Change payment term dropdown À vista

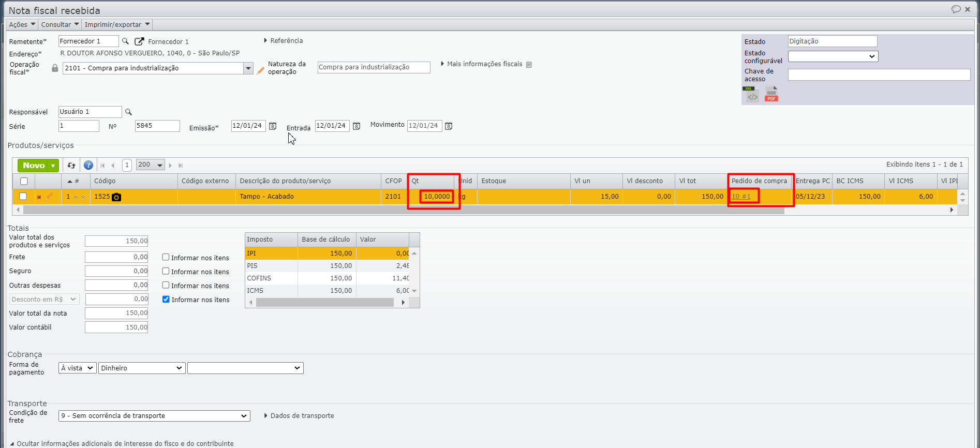coord(77,368)
